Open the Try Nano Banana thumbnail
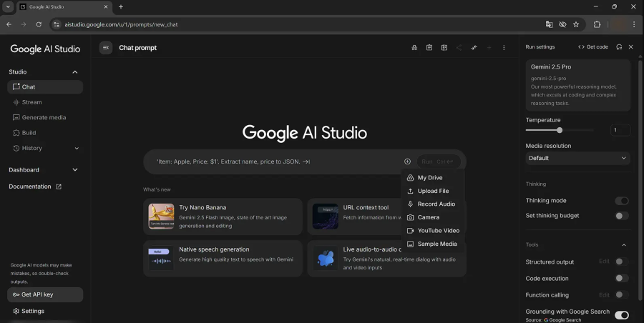 pyautogui.click(x=161, y=217)
